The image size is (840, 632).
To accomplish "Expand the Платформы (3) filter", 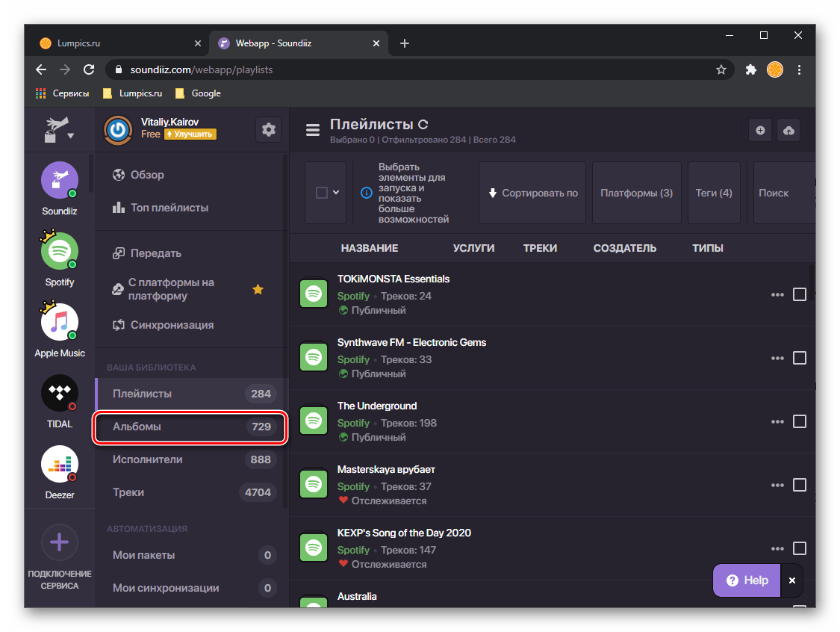I will (636, 193).
